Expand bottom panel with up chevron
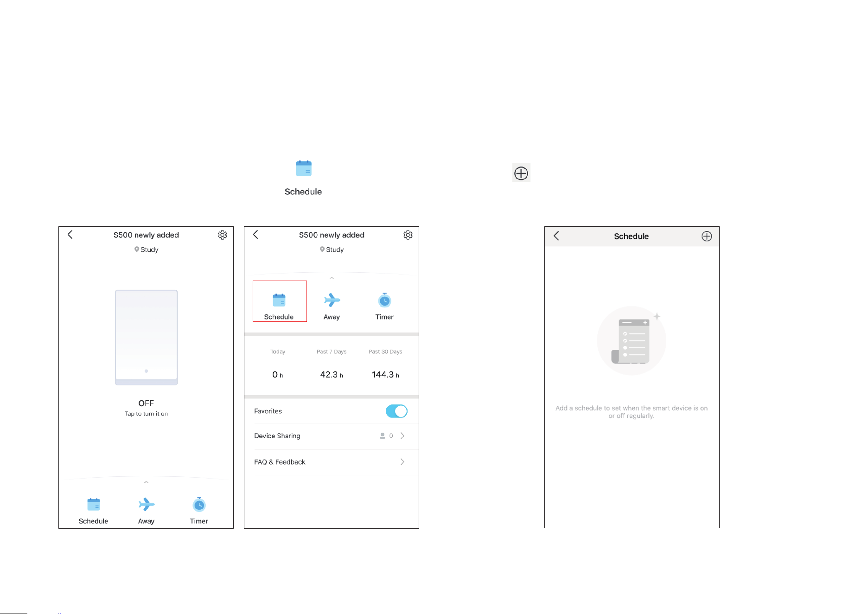Viewport: 868px width, 614px height. click(x=146, y=482)
